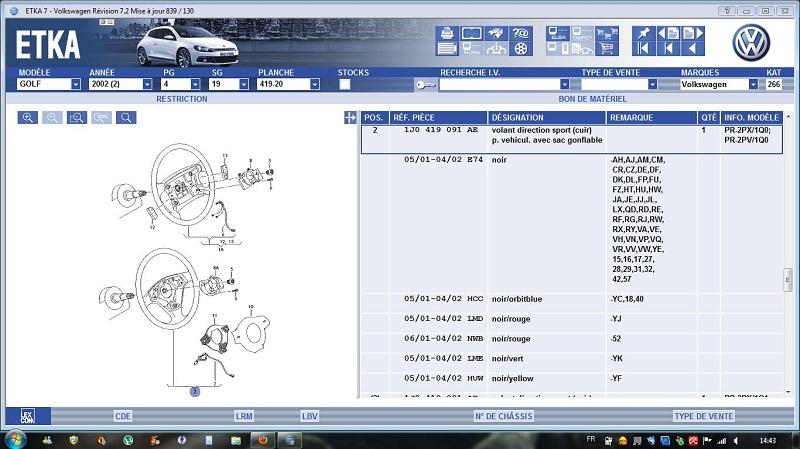
Task: Click the empty frame icon beside the printer
Action: point(471,33)
